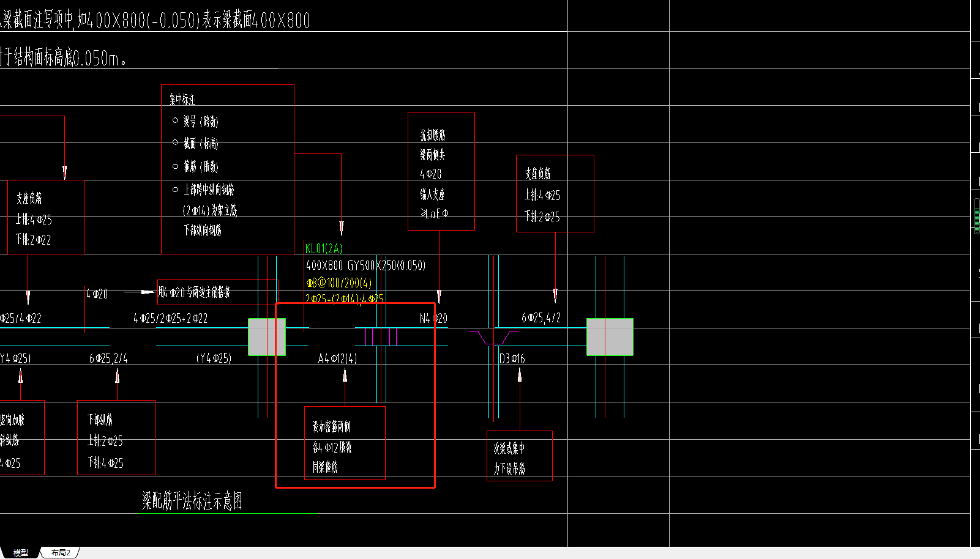Viewport: 980px width, 559px height.
Task: Click the 箍筋(肢数) list entry
Action: pyautogui.click(x=201, y=166)
